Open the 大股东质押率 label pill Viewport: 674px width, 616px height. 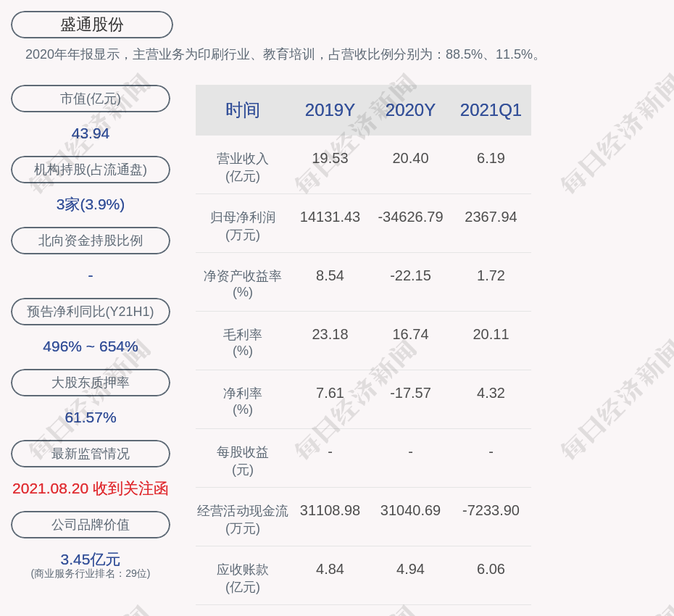(91, 383)
